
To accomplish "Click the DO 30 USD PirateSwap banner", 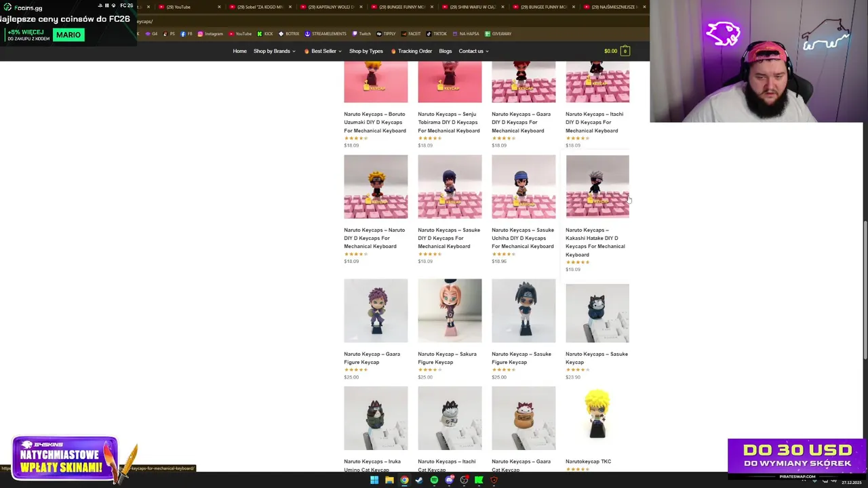I will coord(797,459).
